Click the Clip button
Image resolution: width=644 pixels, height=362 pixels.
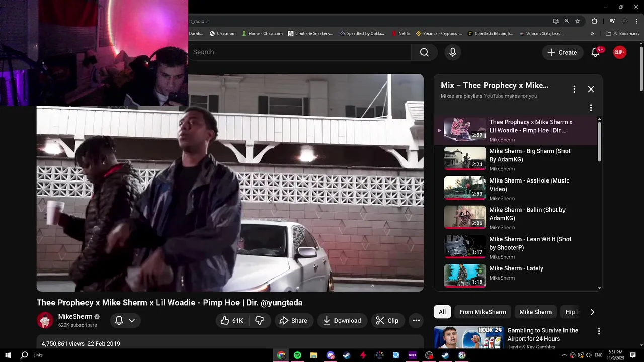(387, 320)
